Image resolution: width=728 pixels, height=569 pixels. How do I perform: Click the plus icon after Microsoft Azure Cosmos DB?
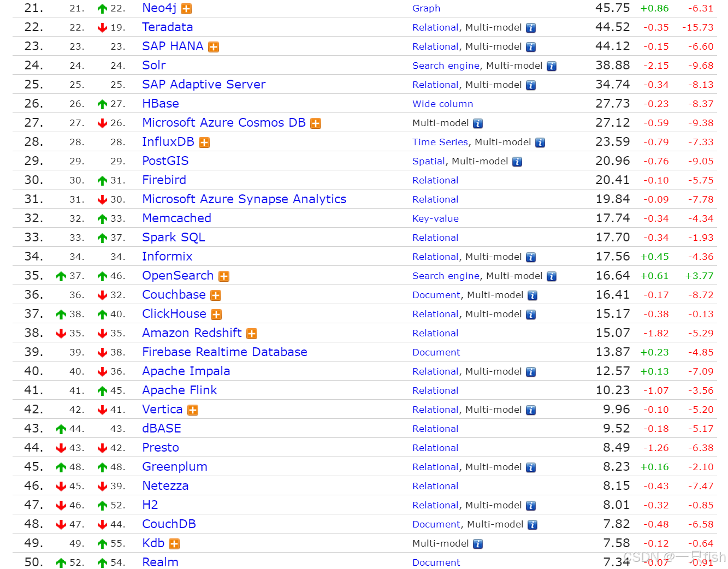point(316,123)
